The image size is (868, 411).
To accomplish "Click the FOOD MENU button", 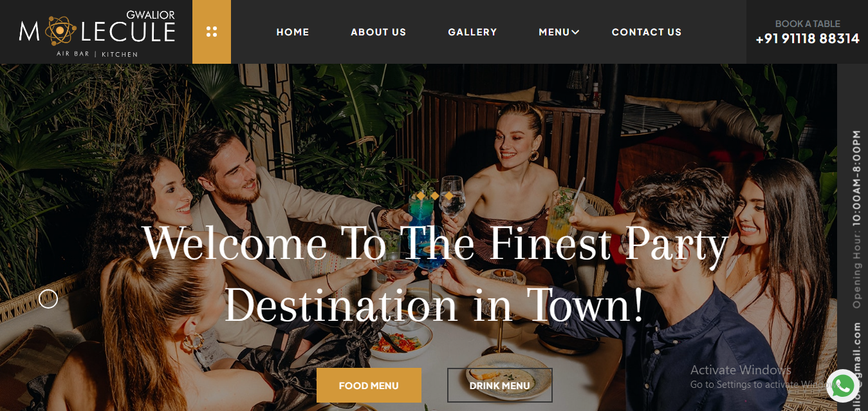I will pos(369,385).
